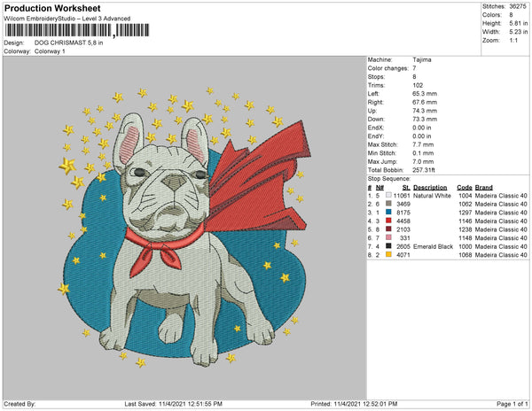Click the Down value 73.3 mm
532x411 pixels.
click(x=425, y=120)
